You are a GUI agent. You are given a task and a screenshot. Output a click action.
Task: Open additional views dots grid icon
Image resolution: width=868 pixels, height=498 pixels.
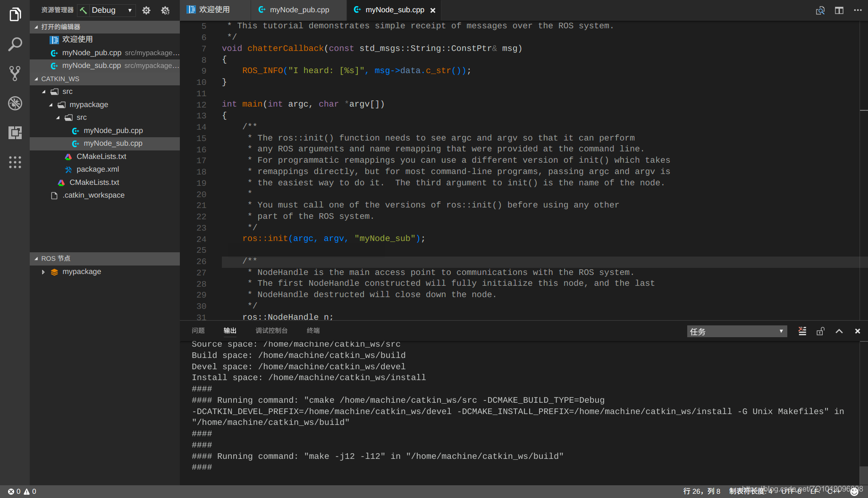[15, 162]
